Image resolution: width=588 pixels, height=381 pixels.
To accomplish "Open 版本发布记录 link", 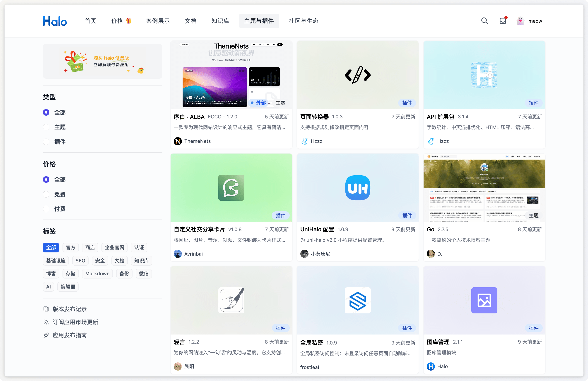I will click(x=70, y=309).
